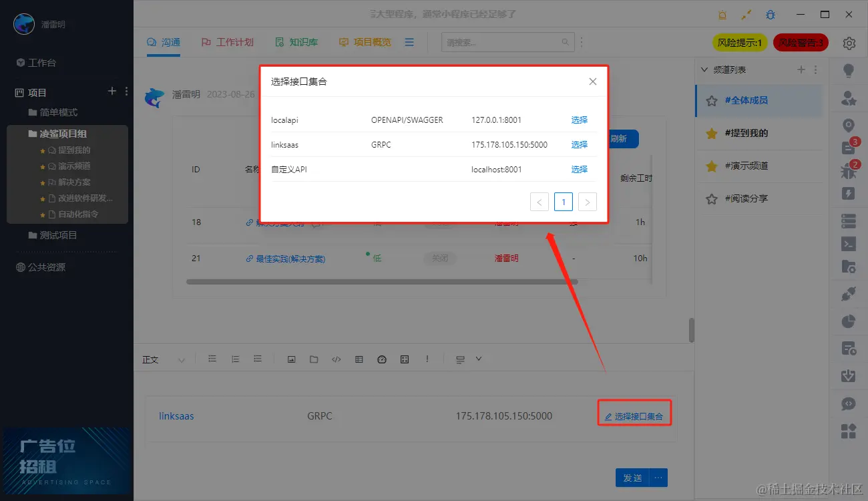The width and height of the screenshot is (868, 501).
Task: Click the dashboard gauge icon in editor toolbar
Action: tap(382, 359)
